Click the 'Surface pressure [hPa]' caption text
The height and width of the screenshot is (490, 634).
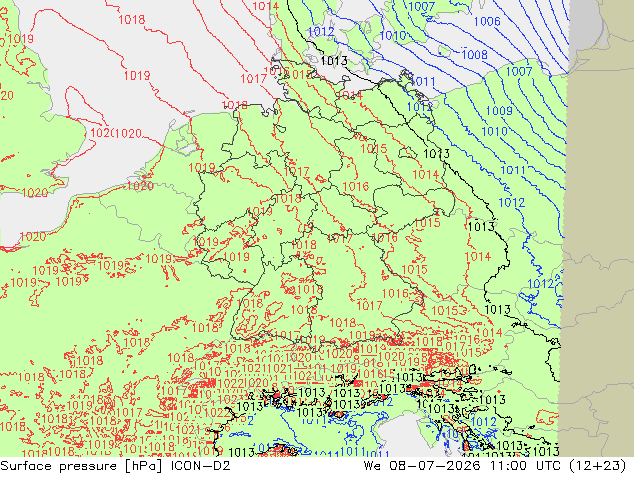pyautogui.click(x=83, y=466)
